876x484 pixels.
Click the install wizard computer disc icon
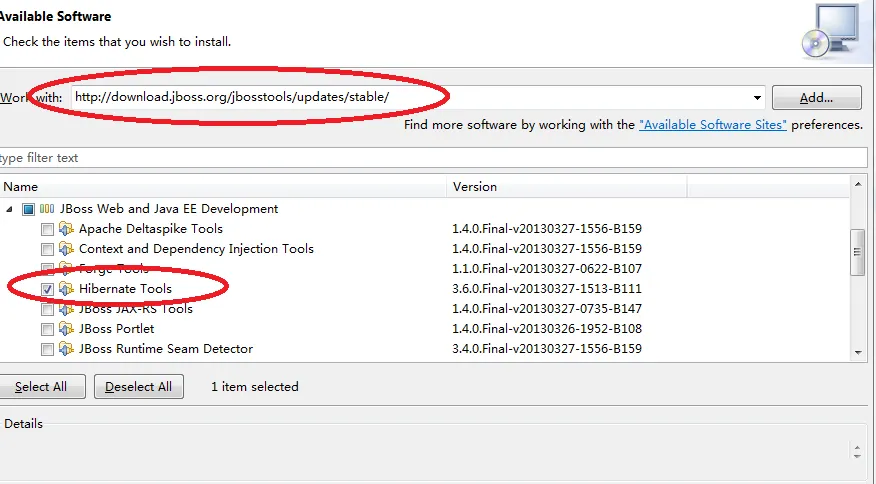[831, 31]
